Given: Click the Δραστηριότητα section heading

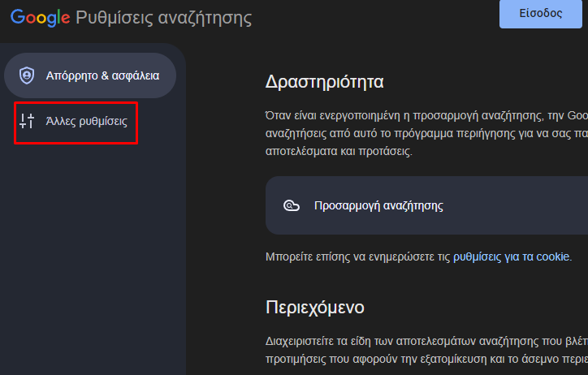Looking at the screenshot, I should click(324, 82).
